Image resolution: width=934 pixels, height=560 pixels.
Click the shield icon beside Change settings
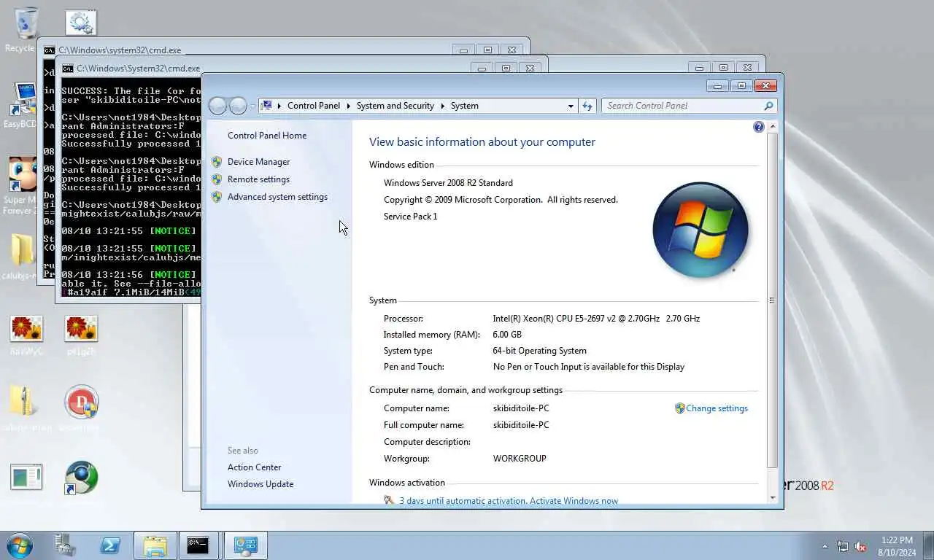(x=680, y=408)
